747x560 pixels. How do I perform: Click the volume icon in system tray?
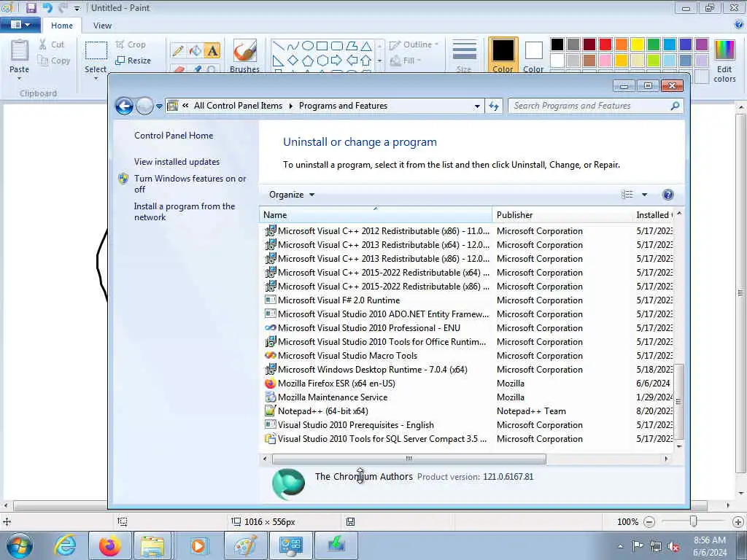click(673, 546)
